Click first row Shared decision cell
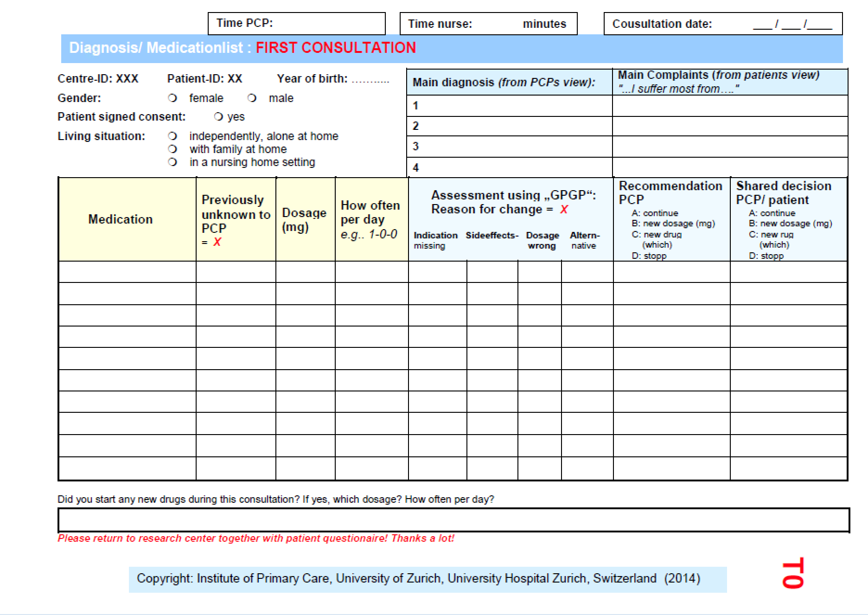 (789, 272)
